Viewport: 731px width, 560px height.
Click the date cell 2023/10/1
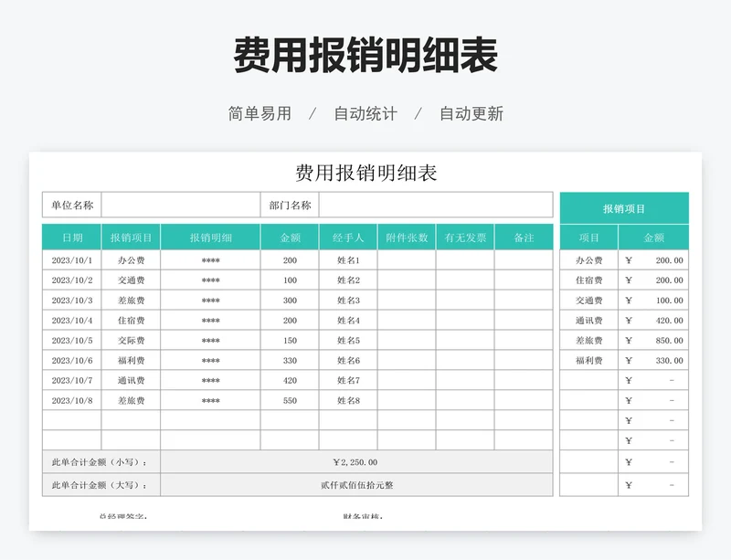tap(72, 260)
